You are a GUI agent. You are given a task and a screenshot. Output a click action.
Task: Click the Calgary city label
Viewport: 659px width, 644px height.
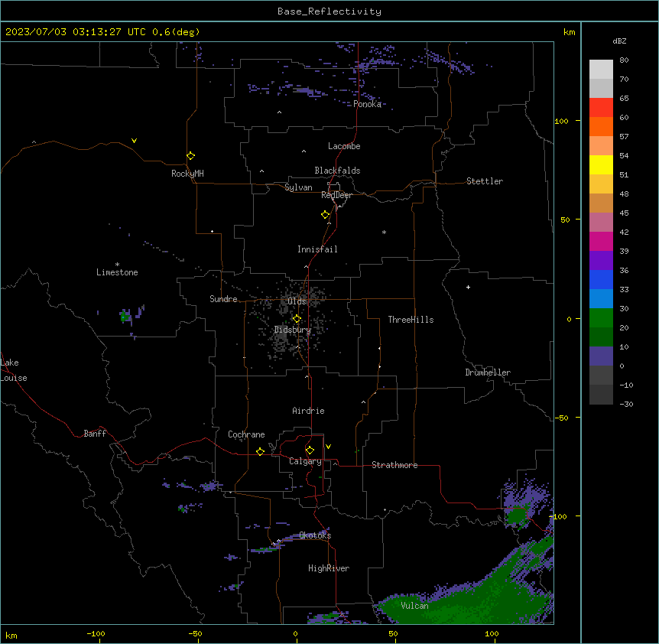305,461
